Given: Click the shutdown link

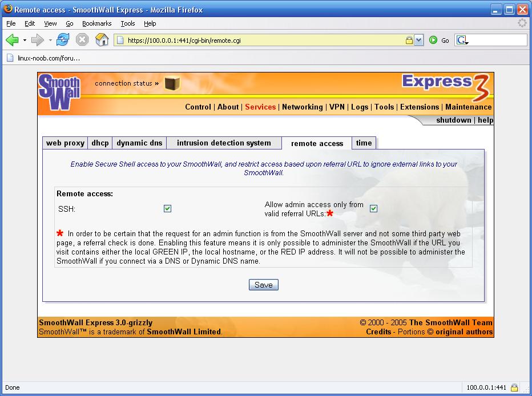Looking at the screenshot, I should [x=454, y=120].
